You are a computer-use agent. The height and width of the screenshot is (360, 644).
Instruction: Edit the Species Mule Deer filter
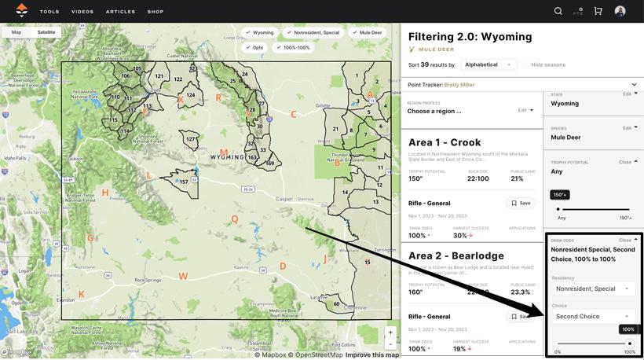(630, 128)
